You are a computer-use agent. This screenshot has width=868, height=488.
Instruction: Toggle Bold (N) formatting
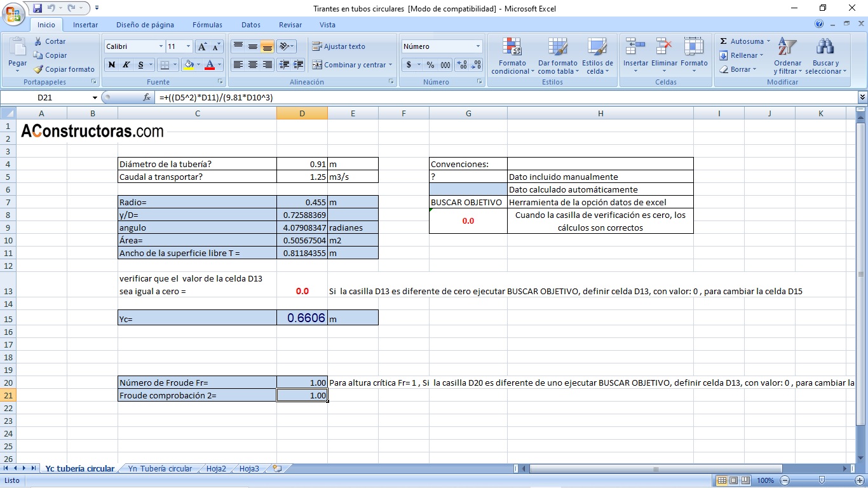[x=112, y=65]
